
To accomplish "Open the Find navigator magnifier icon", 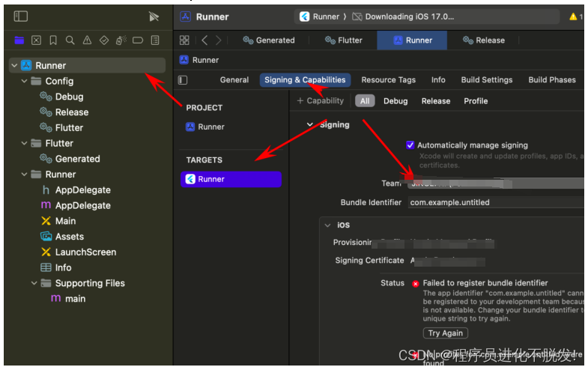I will (70, 40).
